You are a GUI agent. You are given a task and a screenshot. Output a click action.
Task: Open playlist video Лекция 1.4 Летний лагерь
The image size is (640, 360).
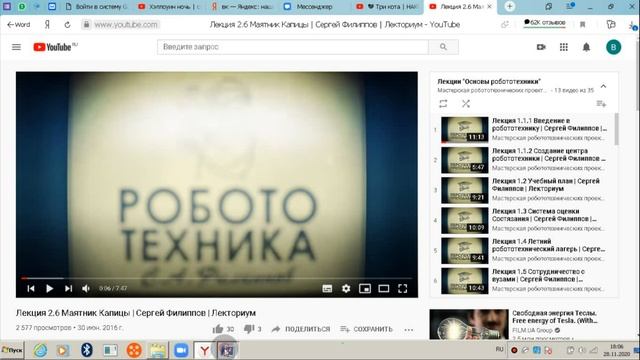click(524, 251)
